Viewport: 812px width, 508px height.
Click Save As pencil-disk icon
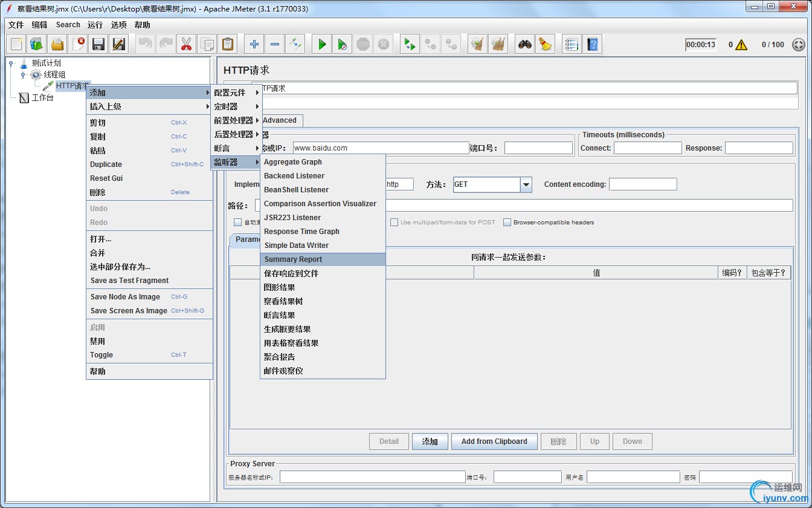(x=119, y=44)
